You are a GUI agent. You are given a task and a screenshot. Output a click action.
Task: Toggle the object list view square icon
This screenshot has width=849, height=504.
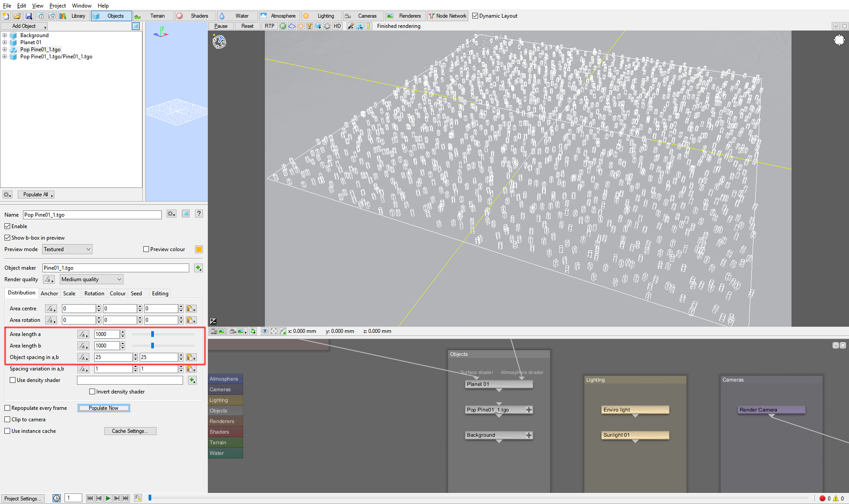(136, 26)
